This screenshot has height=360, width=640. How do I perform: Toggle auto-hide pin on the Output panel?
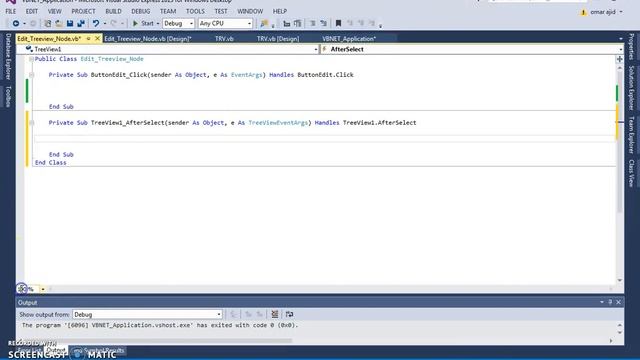[610, 302]
